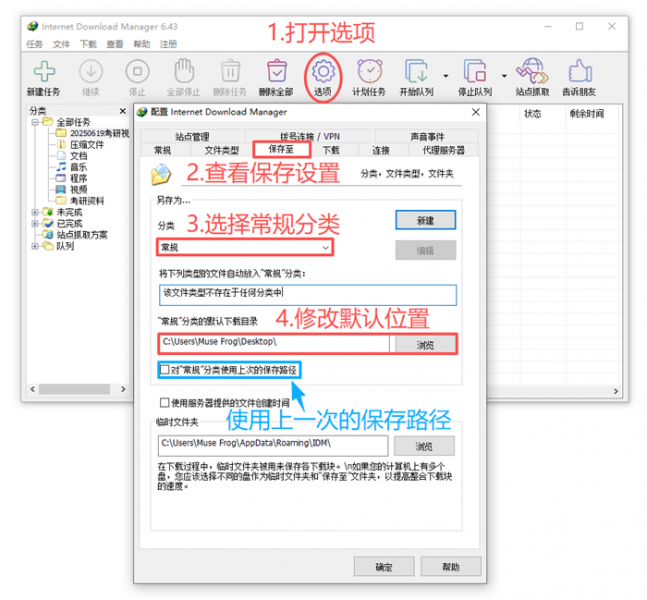Open the 注册 menu

tap(168, 44)
